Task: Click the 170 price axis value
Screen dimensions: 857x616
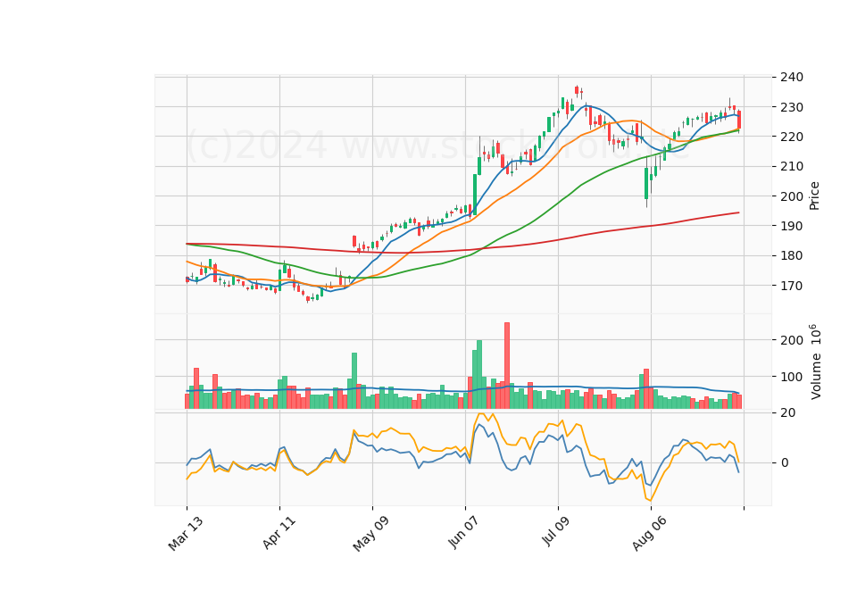Action: click(792, 286)
